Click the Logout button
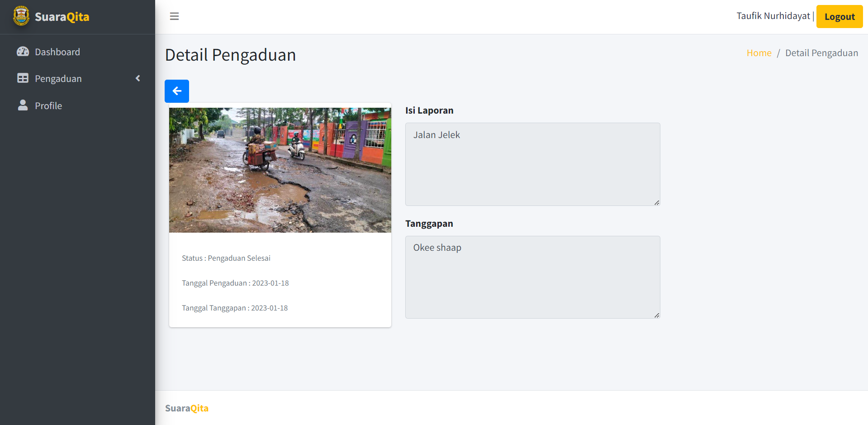The width and height of the screenshot is (868, 425). 839,16
